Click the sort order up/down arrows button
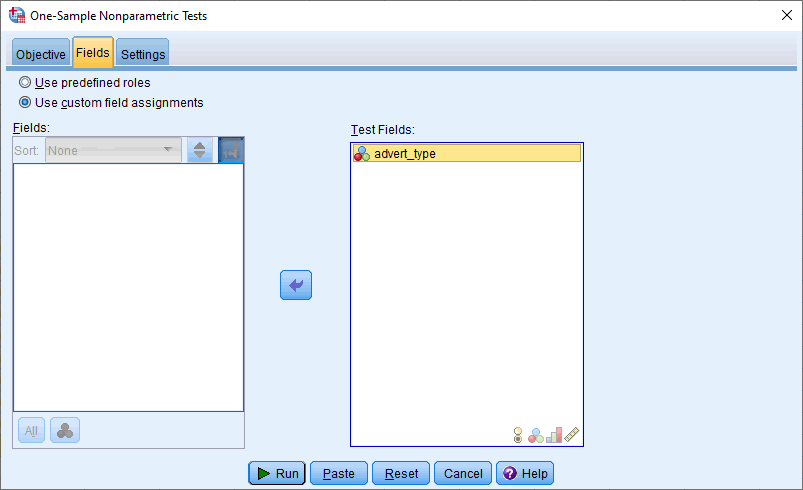Image resolution: width=803 pixels, height=490 pixels. [x=200, y=151]
